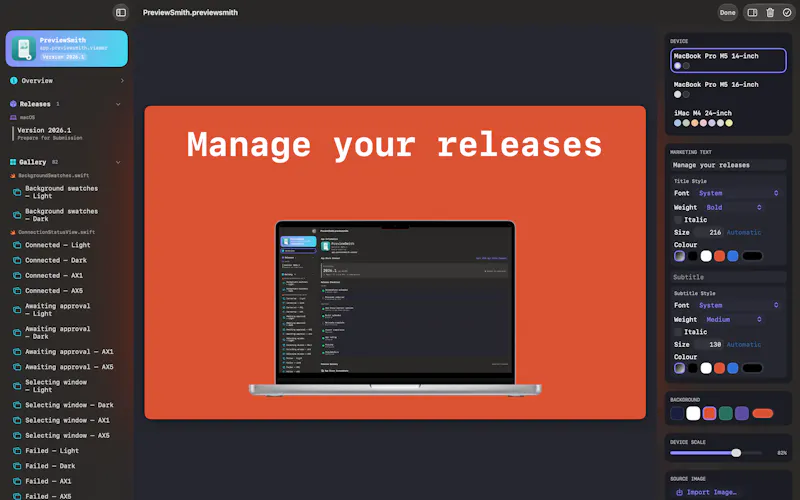Click the Swift icon next to BackgroundSwatches.swift
Screen dimensions: 800x500
pos(13,176)
